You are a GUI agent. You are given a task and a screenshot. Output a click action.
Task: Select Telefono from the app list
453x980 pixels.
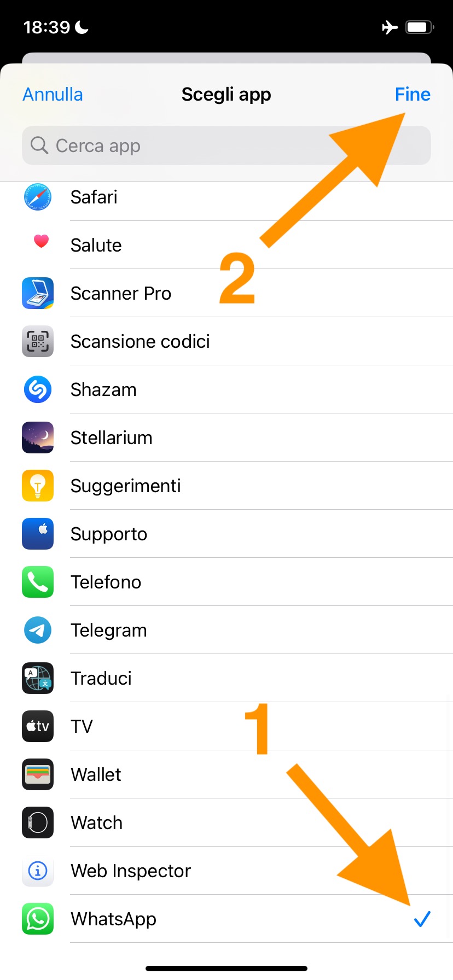(106, 582)
